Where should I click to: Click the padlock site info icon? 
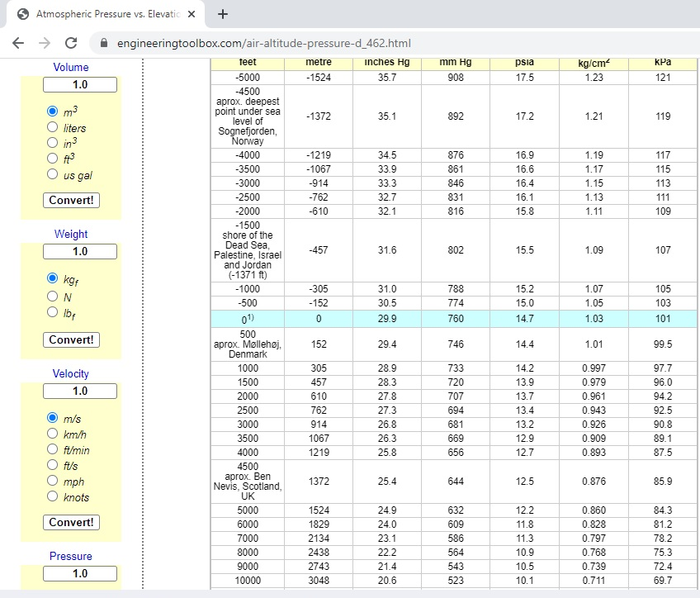click(x=104, y=43)
